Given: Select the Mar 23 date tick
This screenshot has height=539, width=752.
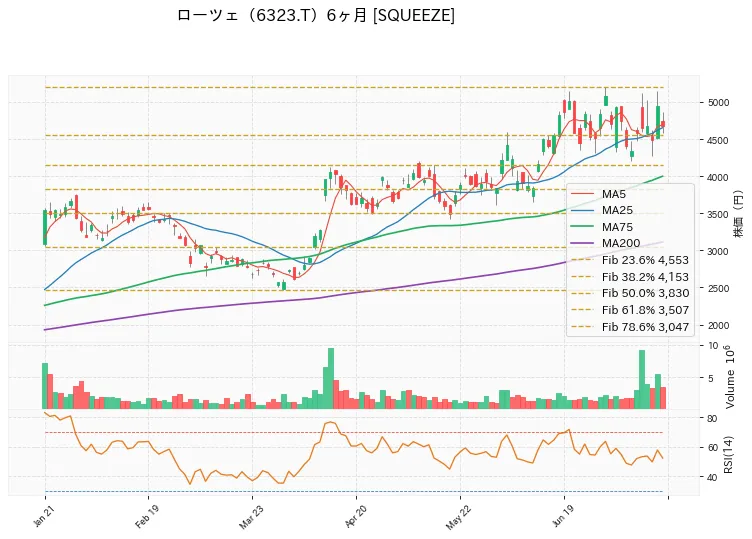Looking at the screenshot, I should click(251, 516).
